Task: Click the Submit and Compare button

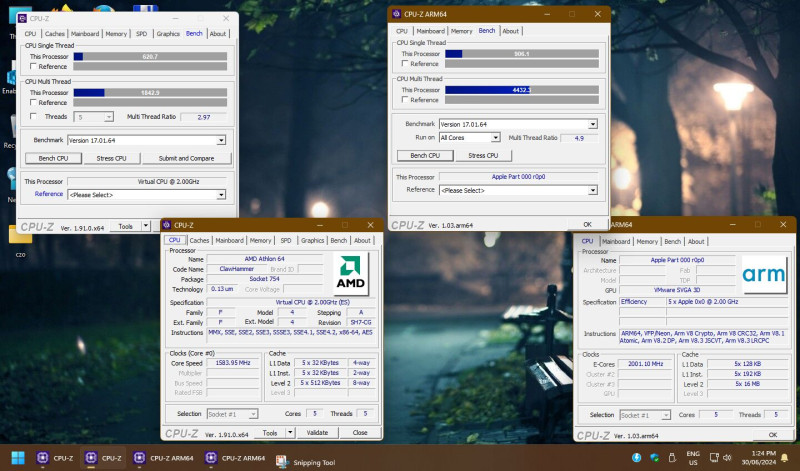Action: pyautogui.click(x=186, y=158)
